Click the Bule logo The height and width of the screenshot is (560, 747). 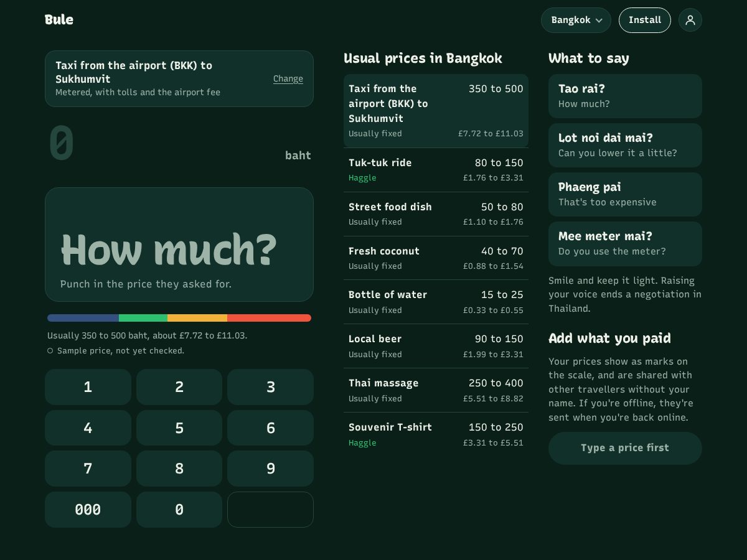click(59, 19)
